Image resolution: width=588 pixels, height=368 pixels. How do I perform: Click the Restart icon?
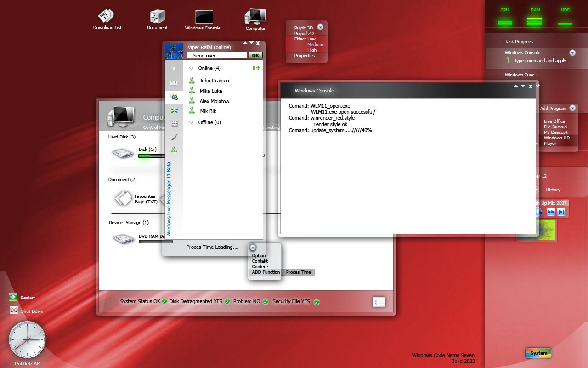pyautogui.click(x=13, y=297)
